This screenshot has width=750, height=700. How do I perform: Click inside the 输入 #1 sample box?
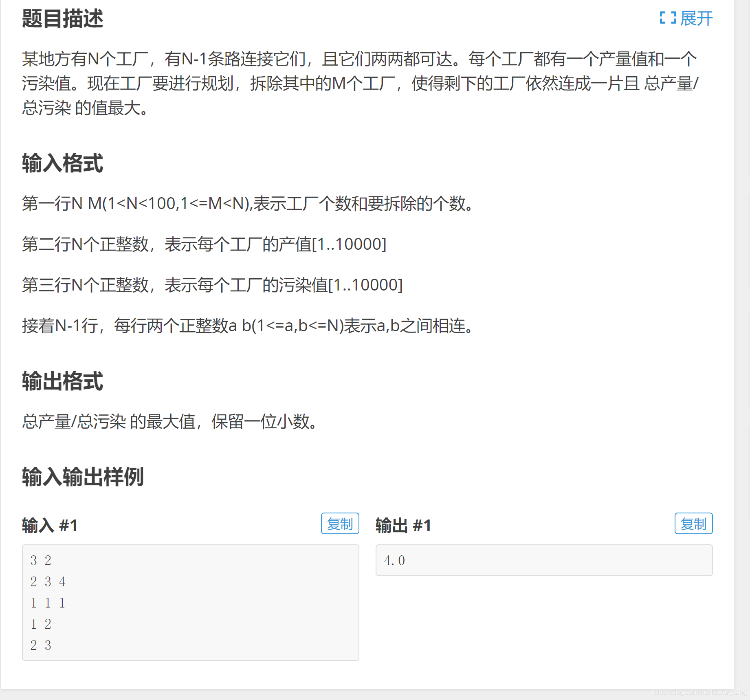coord(190,603)
